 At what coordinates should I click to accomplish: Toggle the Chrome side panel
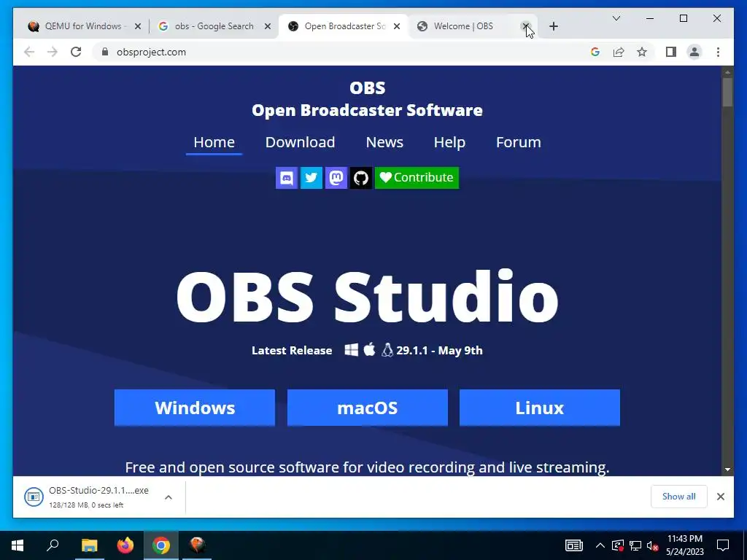click(x=671, y=52)
